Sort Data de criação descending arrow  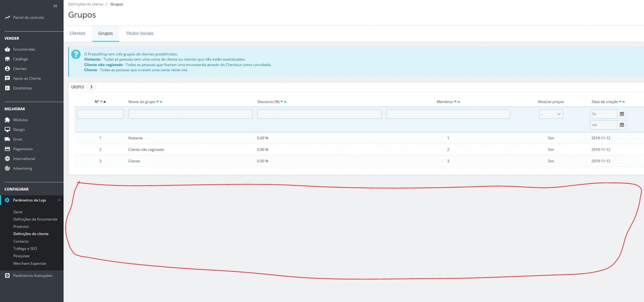coord(620,102)
